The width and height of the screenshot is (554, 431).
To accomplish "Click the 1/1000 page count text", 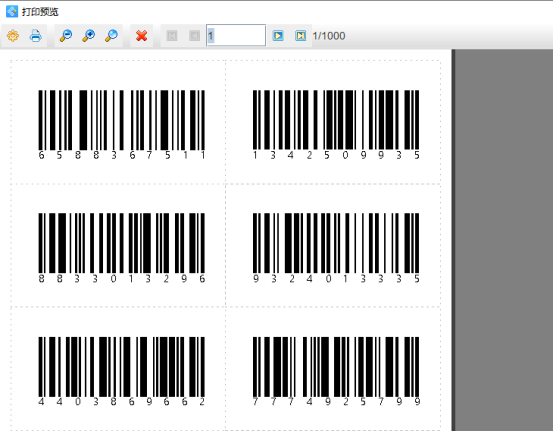I will tap(329, 36).
